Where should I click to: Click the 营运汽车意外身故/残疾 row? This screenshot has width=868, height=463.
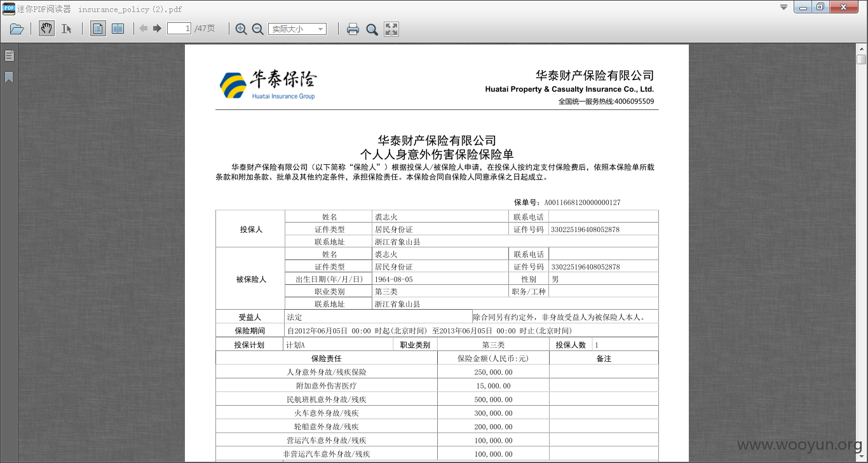point(327,441)
